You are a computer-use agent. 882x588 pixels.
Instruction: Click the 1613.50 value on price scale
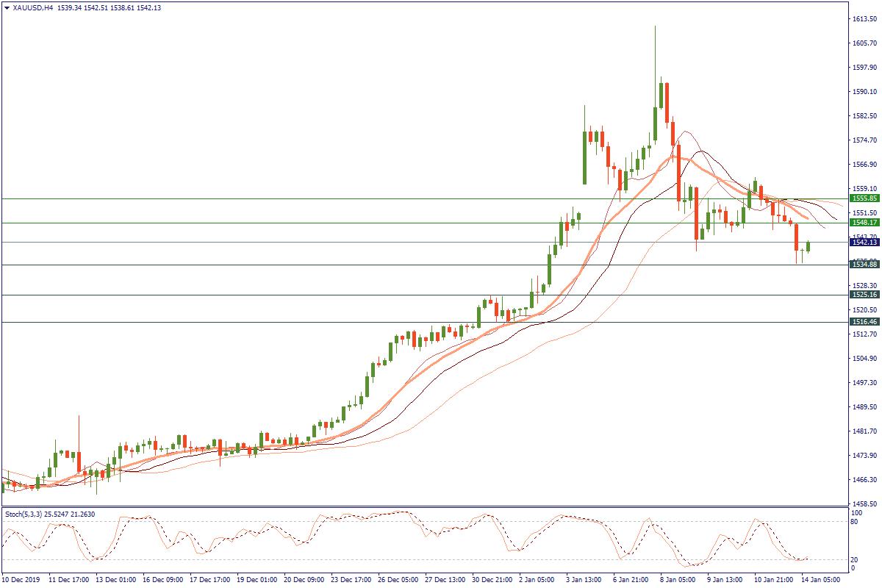pos(864,19)
